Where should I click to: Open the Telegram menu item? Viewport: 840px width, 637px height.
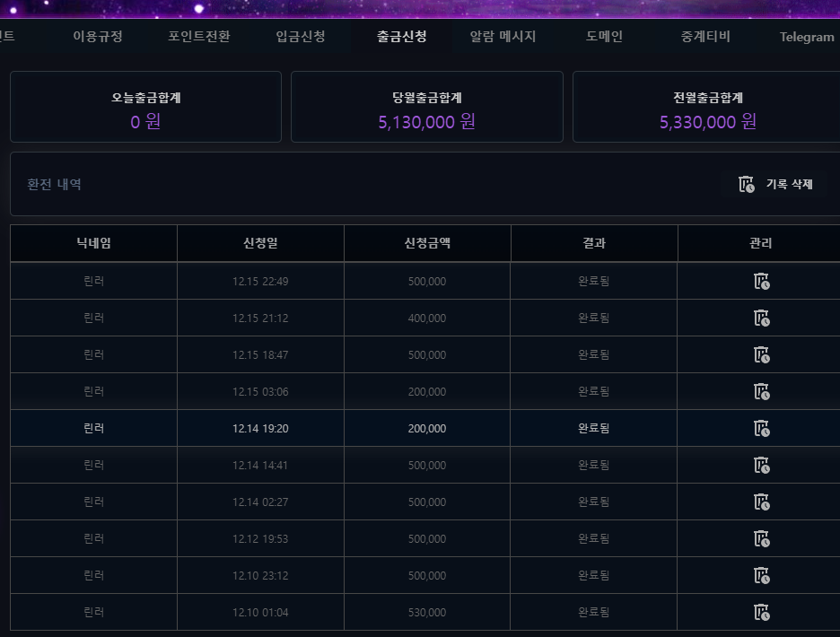(x=806, y=37)
